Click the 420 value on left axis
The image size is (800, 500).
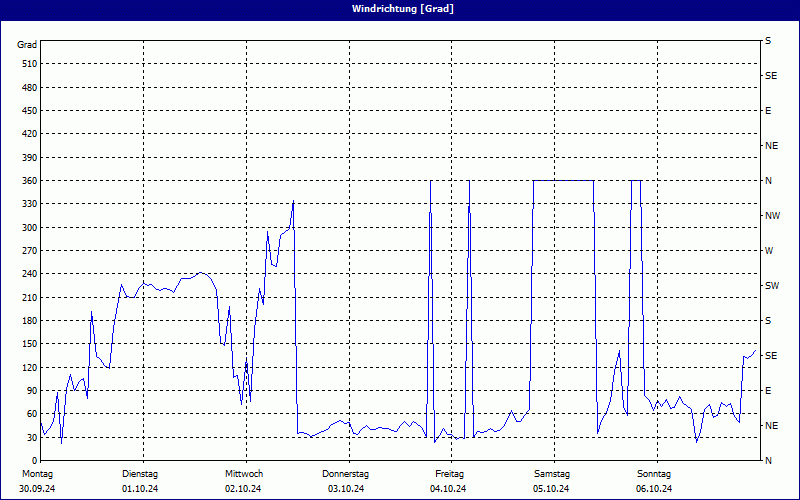(x=30, y=134)
